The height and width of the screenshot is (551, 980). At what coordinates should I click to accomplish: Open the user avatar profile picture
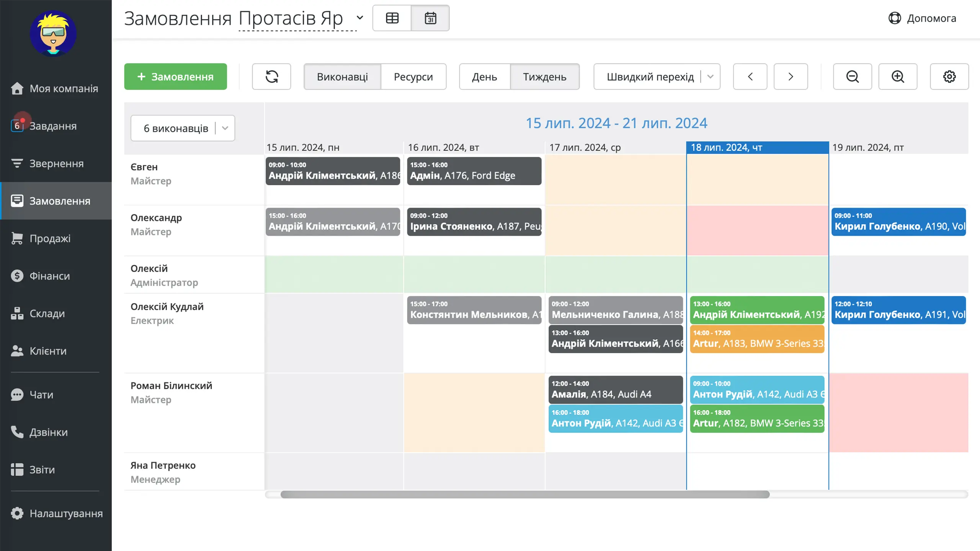tap(53, 33)
